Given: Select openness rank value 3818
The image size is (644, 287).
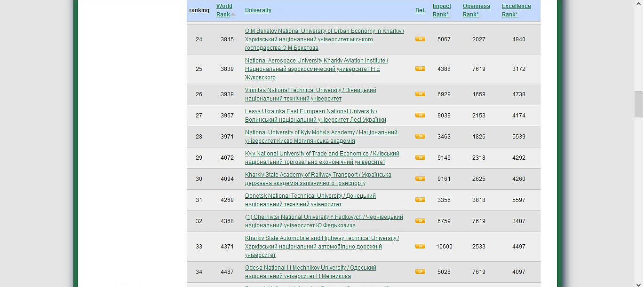Looking at the screenshot, I should coord(479,200).
